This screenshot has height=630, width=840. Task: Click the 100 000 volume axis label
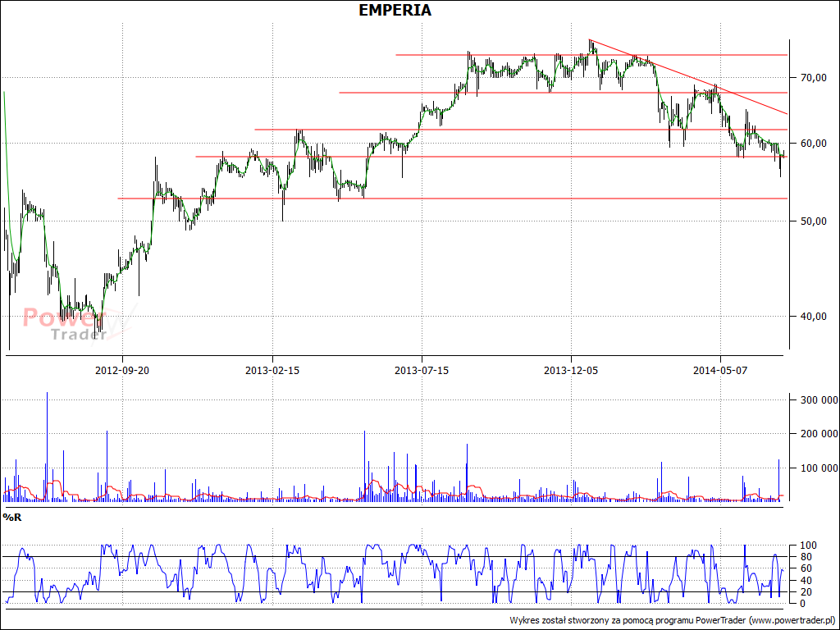819,468
